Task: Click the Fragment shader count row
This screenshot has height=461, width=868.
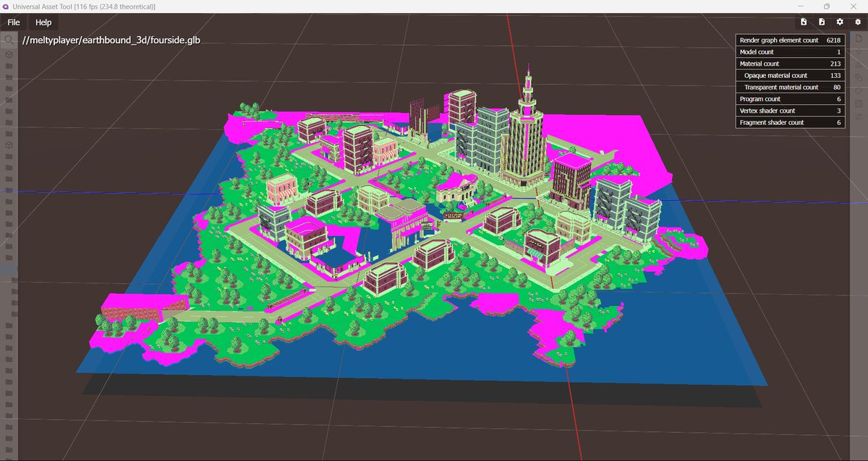Action: pyautogui.click(x=790, y=122)
